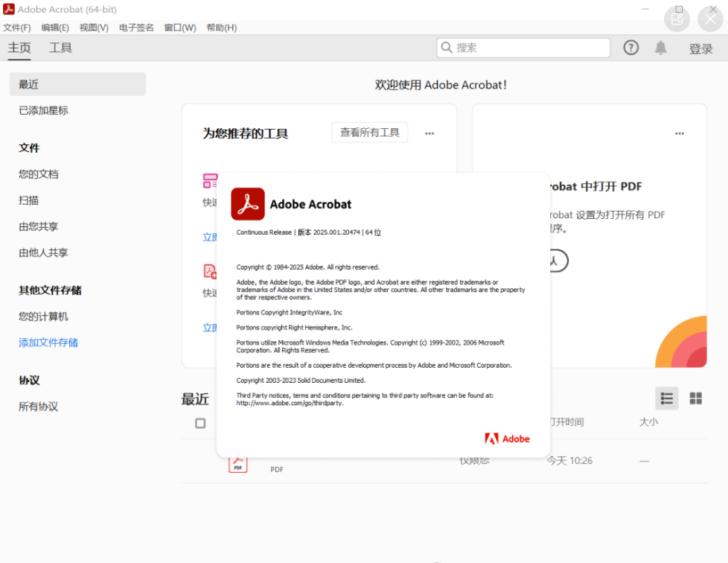Viewport: 728px width, 563px height.
Task: Switch to the 工具 tab
Action: click(x=61, y=48)
